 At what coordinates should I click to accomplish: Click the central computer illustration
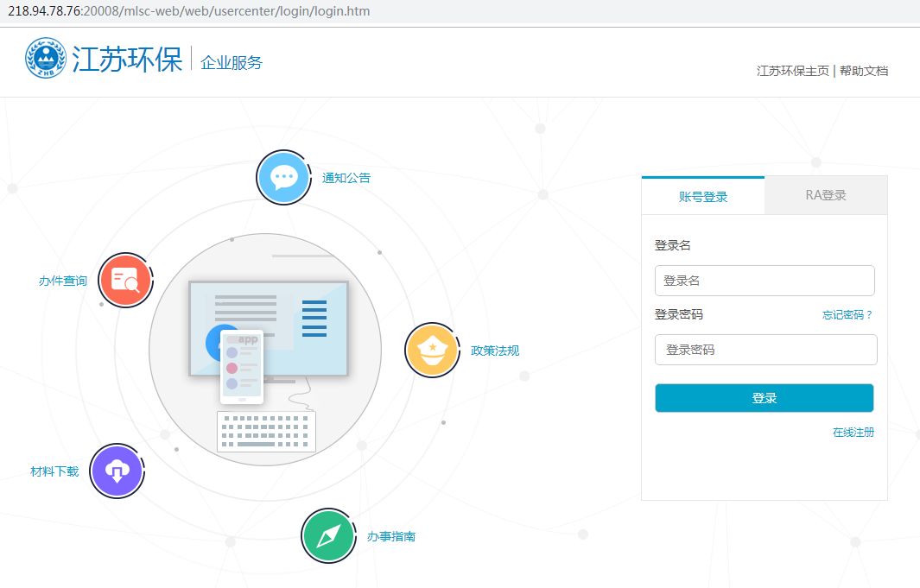click(x=269, y=326)
